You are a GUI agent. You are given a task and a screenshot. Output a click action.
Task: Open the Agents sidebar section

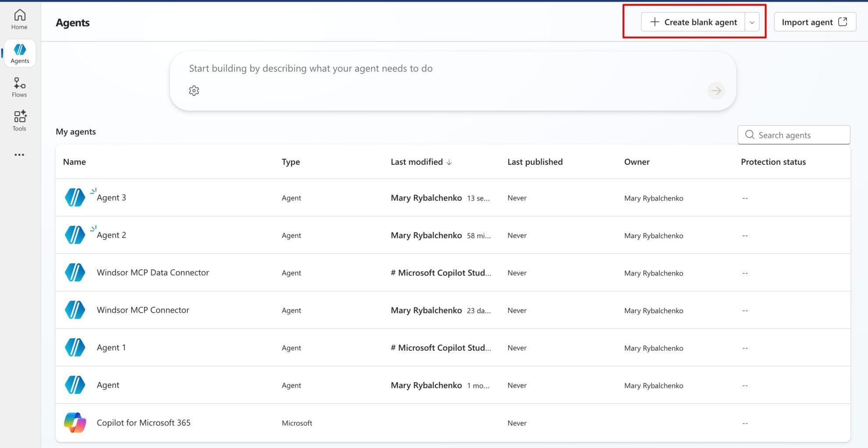point(20,53)
